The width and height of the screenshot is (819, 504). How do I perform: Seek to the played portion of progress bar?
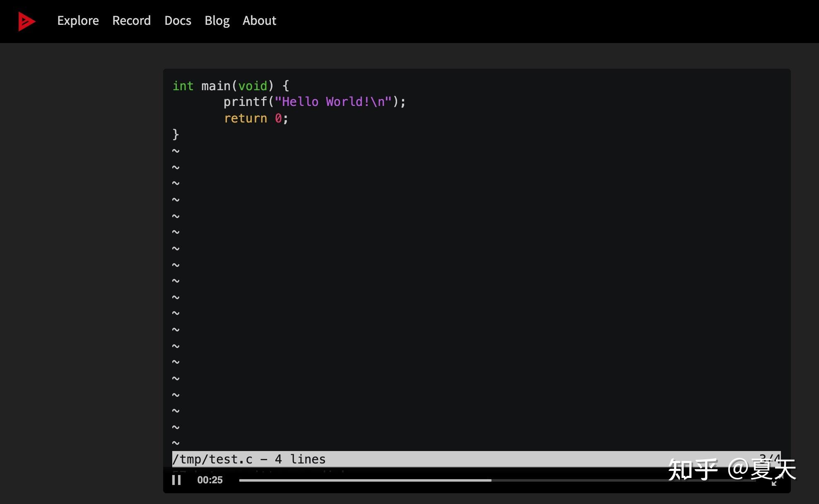point(364,480)
